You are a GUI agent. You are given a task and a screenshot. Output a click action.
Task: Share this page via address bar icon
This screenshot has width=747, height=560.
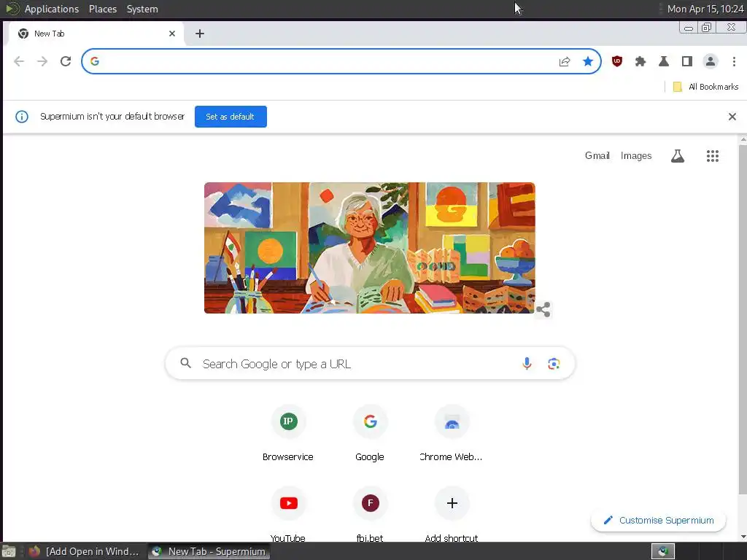565,61
